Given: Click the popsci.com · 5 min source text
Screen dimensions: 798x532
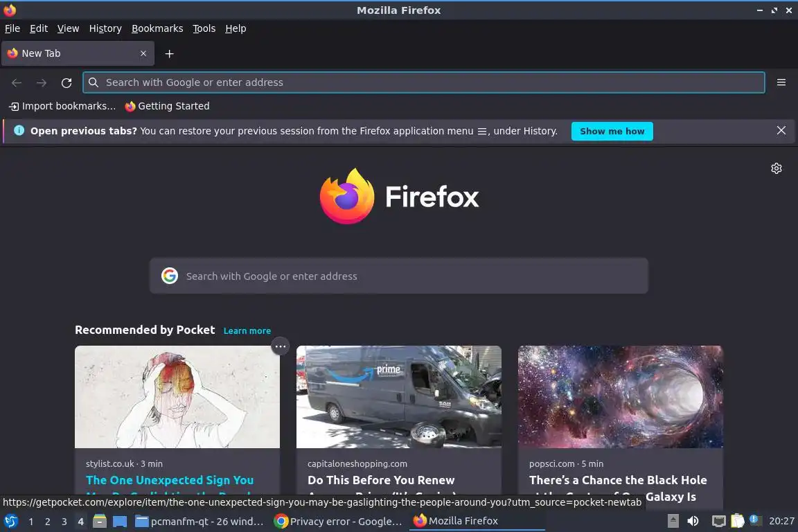Looking at the screenshot, I should pos(566,464).
